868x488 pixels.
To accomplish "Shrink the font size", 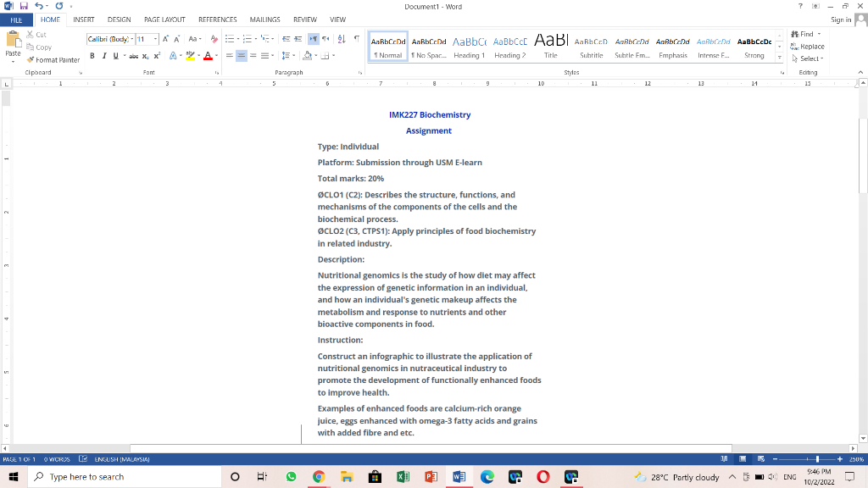I will pyautogui.click(x=176, y=39).
